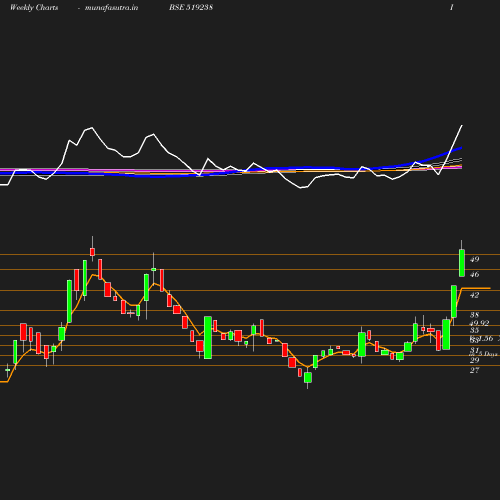Click the lowest green candle with wick below 27

click(307, 377)
